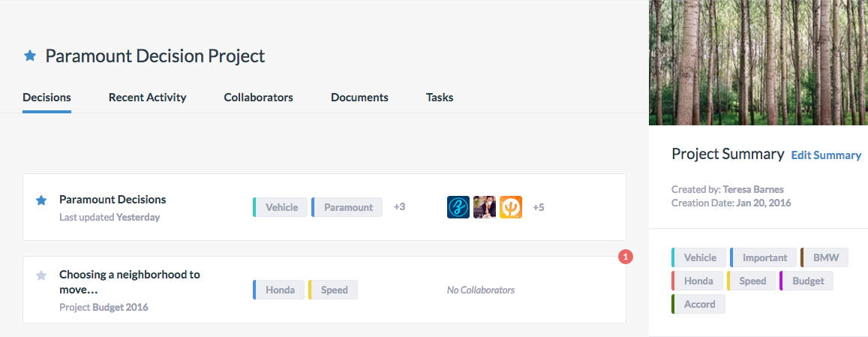Click the green Accord tag
868x337 pixels.
click(698, 304)
